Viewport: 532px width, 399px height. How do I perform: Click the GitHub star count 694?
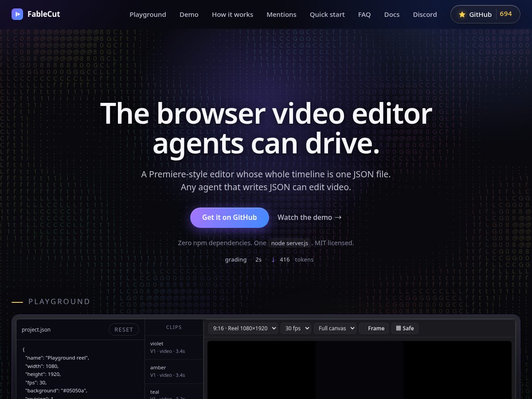pyautogui.click(x=506, y=14)
